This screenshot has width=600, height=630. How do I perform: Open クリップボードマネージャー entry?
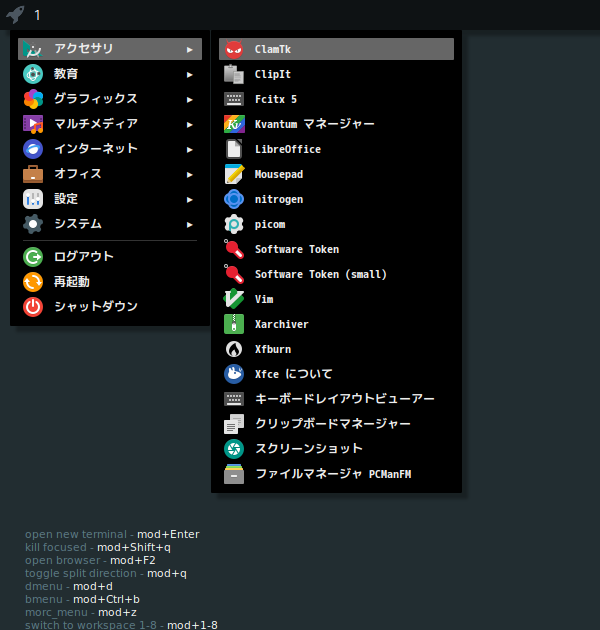(x=336, y=423)
